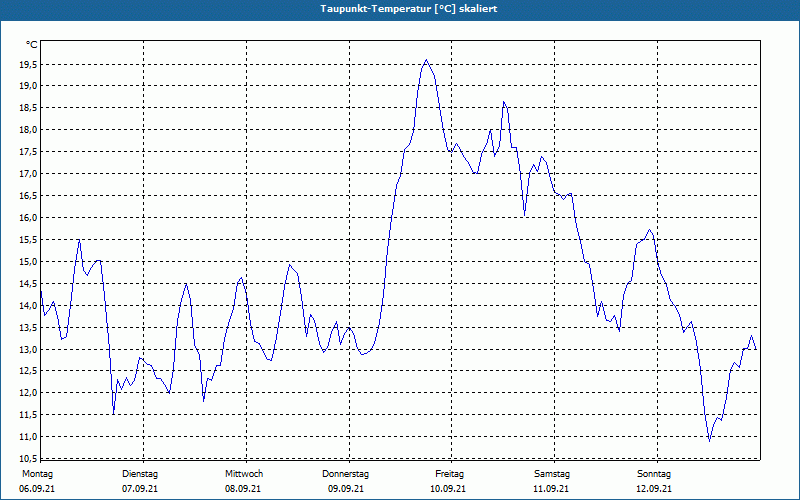Screen dimensions: 800x500
Task: Click the °C unit label
Action: 32,45
